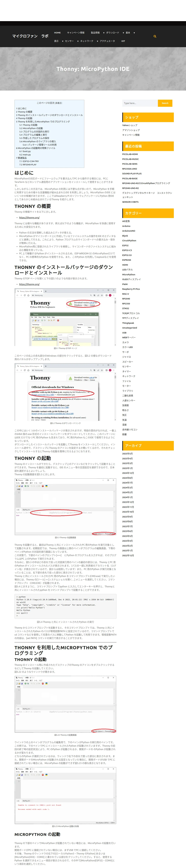186x868 pixels.
Task: Open the RP2040 category
Action: point(126,299)
